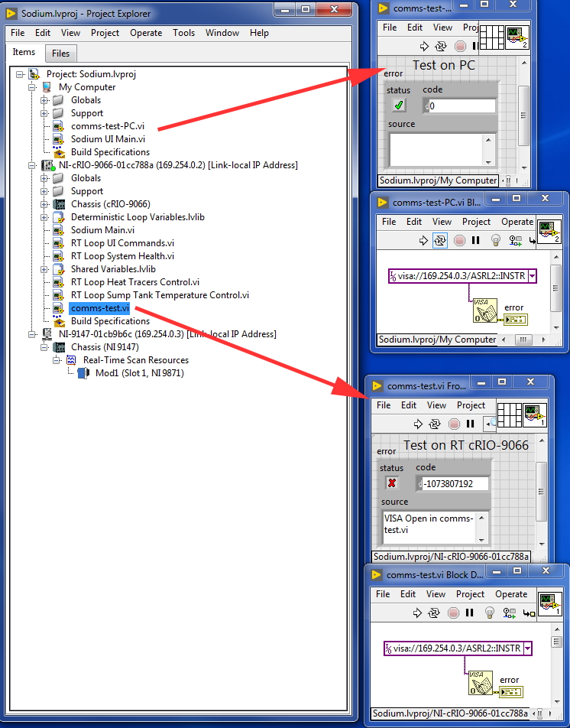Click Run Continuously in comms-test-PC front panel
The height and width of the screenshot is (728, 570).
tap(439, 46)
